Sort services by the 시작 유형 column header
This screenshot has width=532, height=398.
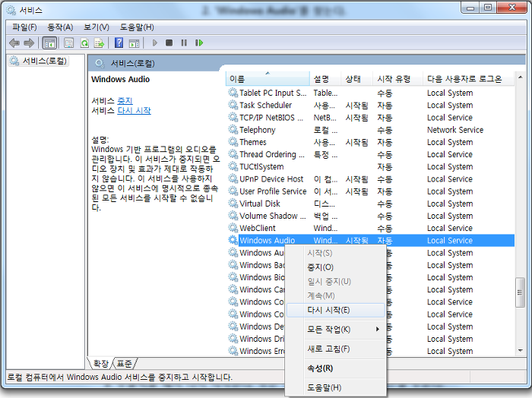(x=395, y=79)
